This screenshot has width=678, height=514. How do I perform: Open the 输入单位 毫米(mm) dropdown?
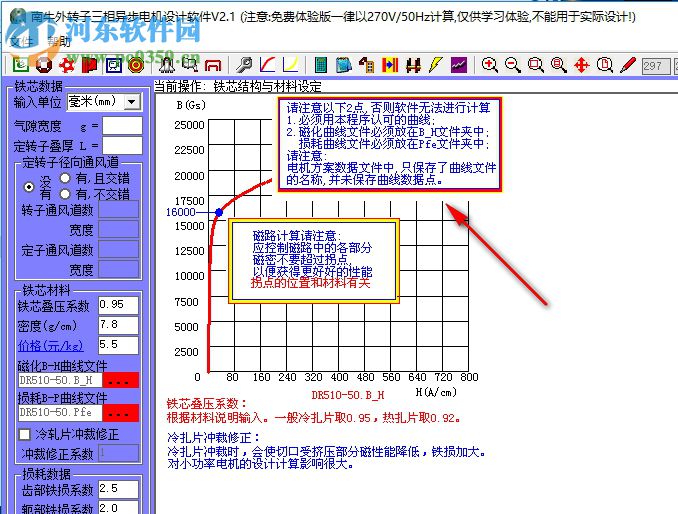pyautogui.click(x=132, y=102)
